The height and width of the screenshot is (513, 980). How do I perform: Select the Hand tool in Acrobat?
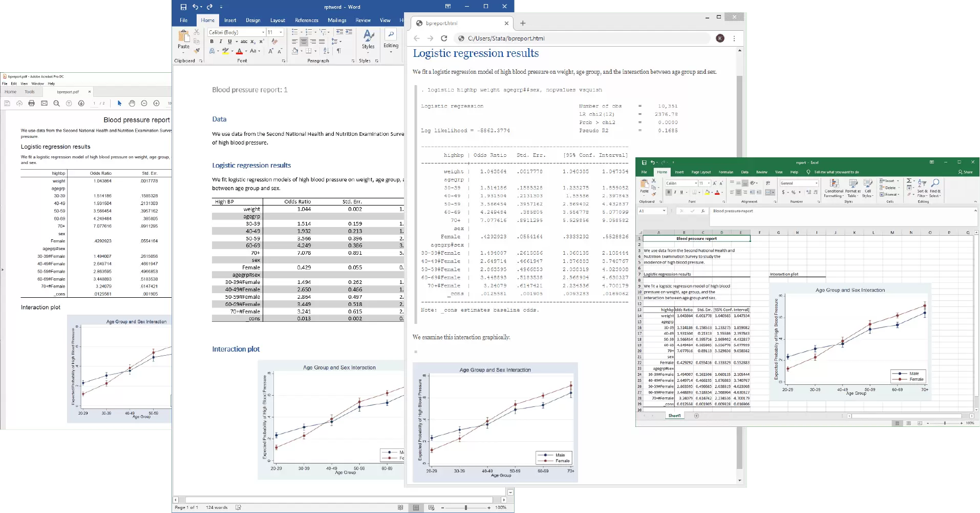point(132,103)
